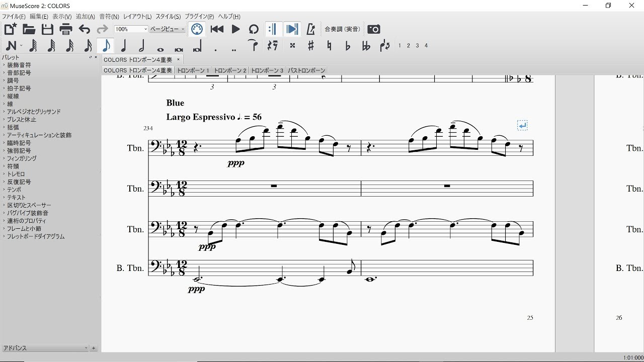Create a new score with the toolbar icon

(x=11, y=29)
